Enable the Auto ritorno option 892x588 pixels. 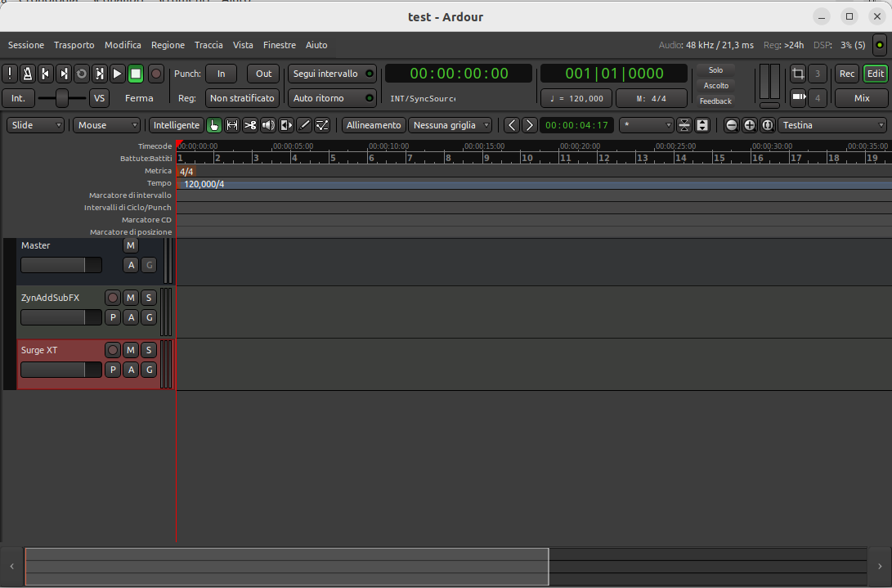pyautogui.click(x=332, y=98)
